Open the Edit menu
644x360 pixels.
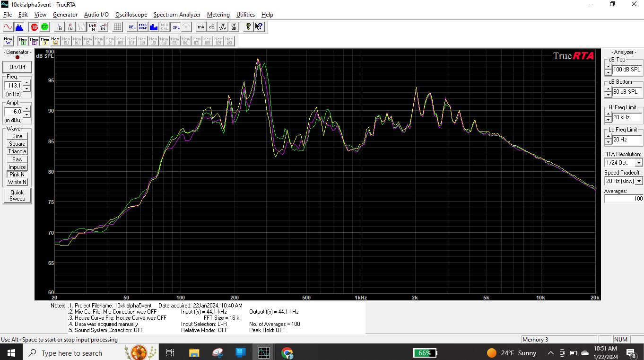(x=23, y=15)
